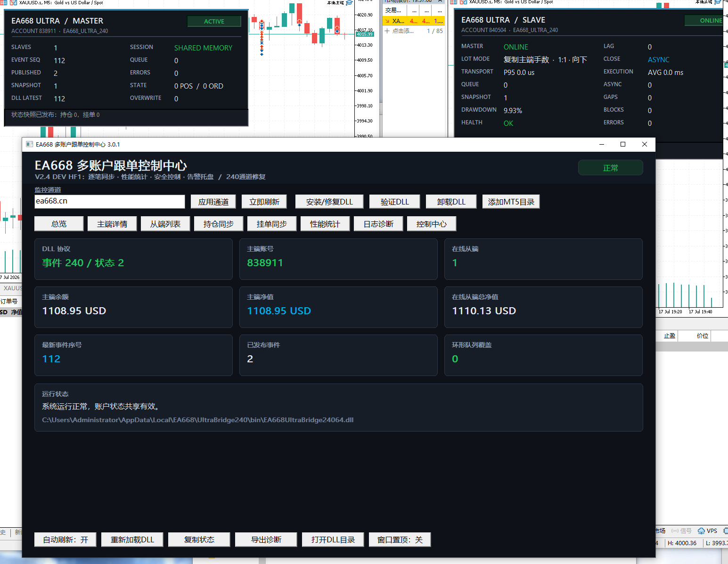Viewport: 728px width, 564px height.
Task: Click the green 正常 status badge
Action: 611,168
